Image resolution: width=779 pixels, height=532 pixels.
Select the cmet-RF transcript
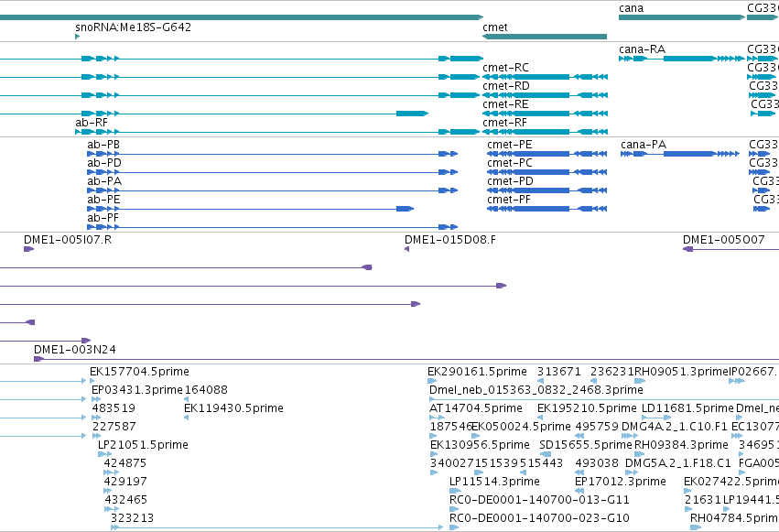coord(545,132)
